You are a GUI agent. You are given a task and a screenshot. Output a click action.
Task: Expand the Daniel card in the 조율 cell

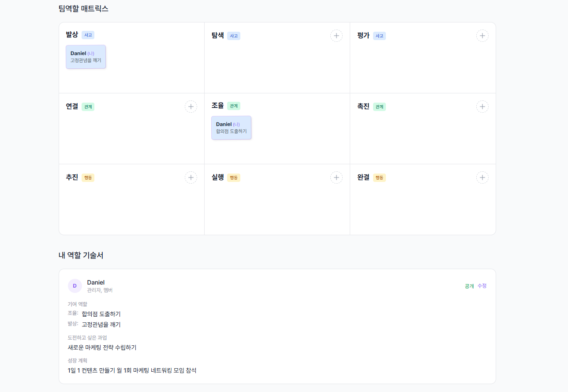[231, 128]
